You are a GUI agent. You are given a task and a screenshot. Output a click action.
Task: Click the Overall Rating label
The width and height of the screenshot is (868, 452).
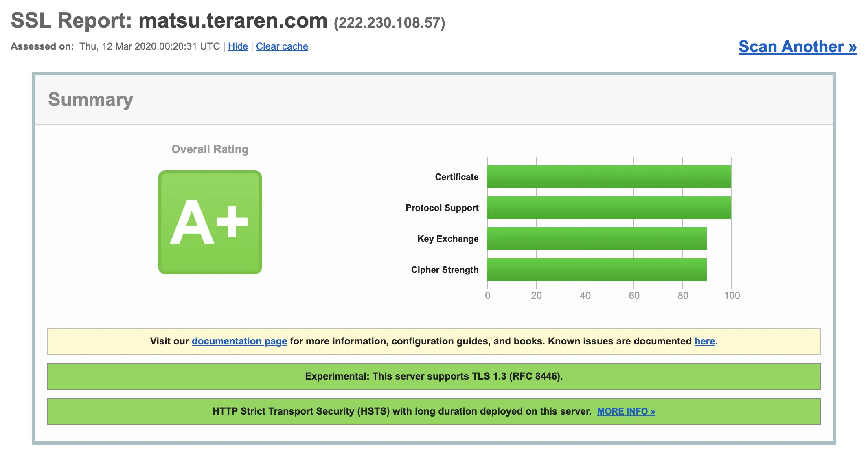[210, 149]
